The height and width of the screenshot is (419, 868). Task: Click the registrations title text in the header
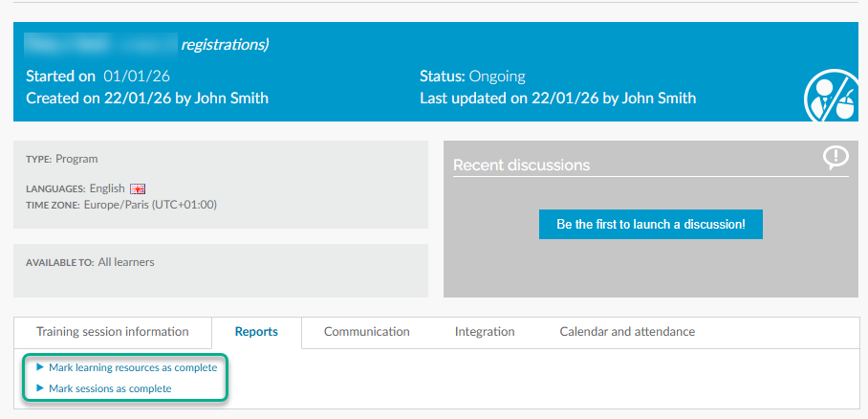(x=225, y=44)
